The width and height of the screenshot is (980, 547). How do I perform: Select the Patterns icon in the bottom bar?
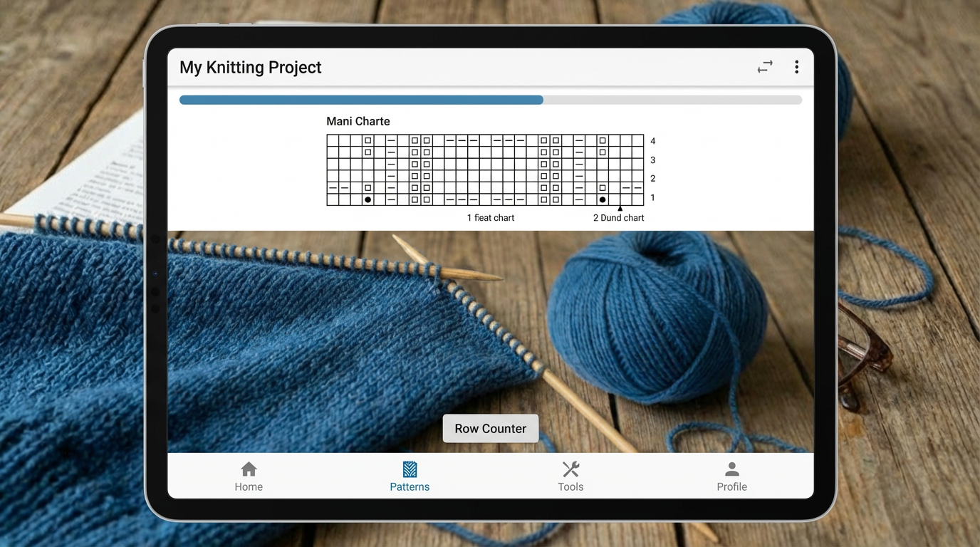tap(410, 469)
